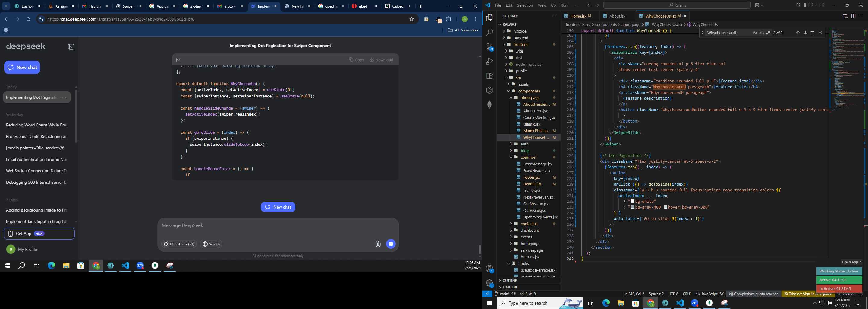Toggle Replace row in find widget
This screenshot has width=868, height=309.
[x=702, y=33]
